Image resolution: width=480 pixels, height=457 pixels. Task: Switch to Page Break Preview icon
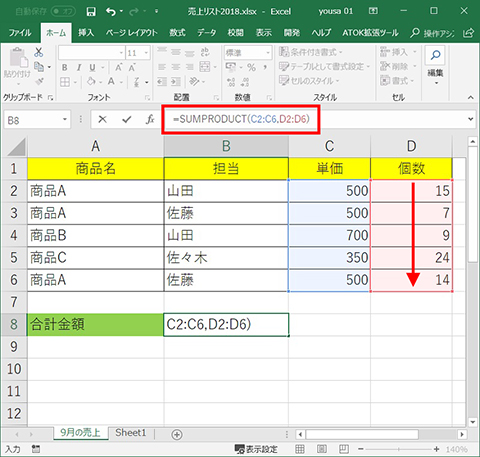344,449
